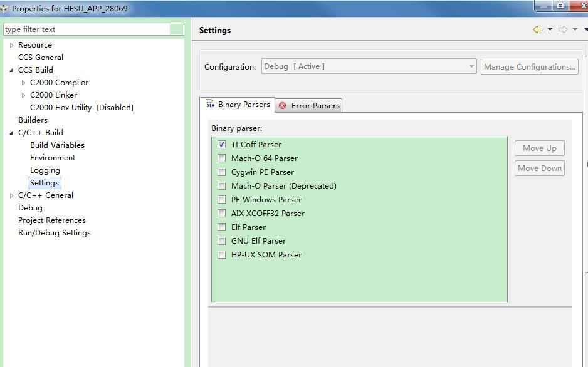This screenshot has height=367, width=588.
Task: Select the HP-UX SOM Parser row
Action: pyautogui.click(x=266, y=255)
